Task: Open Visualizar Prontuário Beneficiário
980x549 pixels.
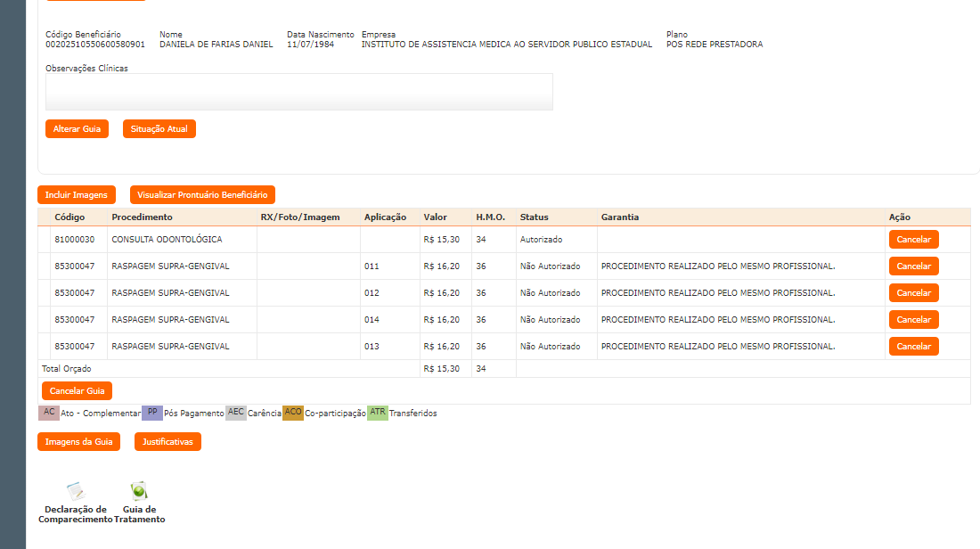Action: tap(202, 195)
